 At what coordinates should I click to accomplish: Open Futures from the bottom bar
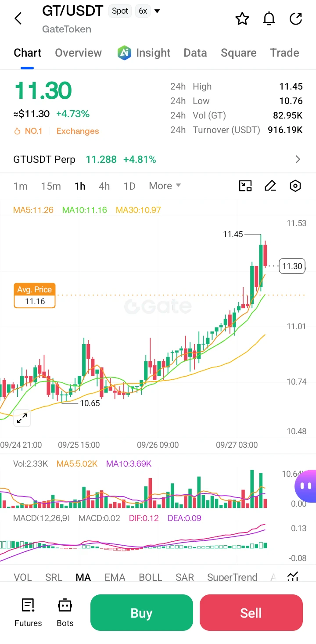coord(28,612)
